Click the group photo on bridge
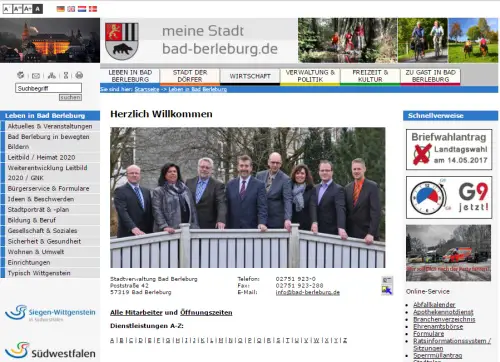 coord(248,197)
